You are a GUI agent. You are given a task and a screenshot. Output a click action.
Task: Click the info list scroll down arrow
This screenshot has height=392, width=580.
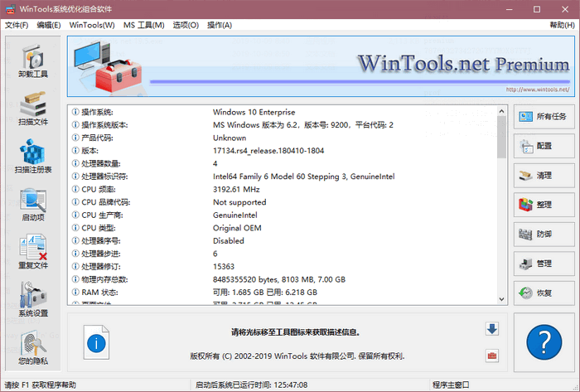pyautogui.click(x=501, y=299)
